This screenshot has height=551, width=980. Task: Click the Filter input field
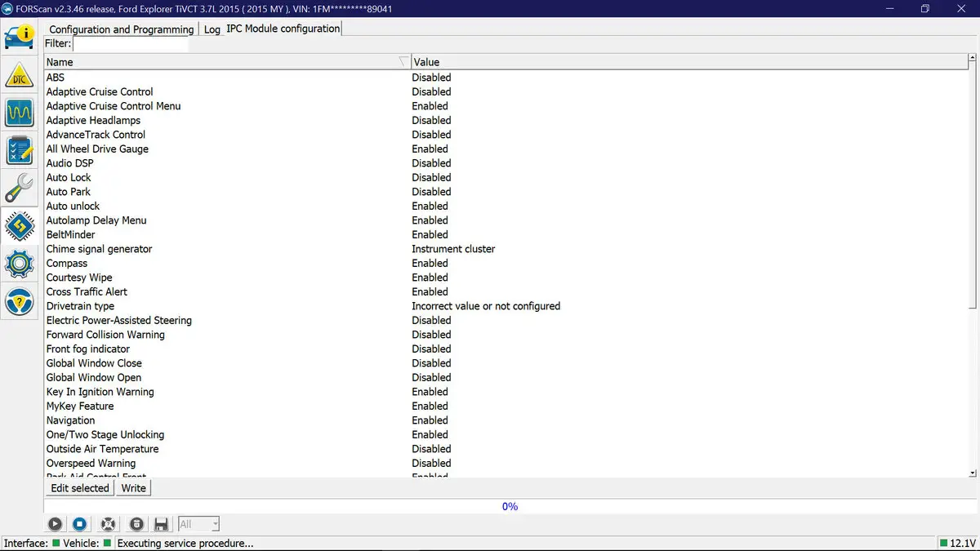point(131,44)
